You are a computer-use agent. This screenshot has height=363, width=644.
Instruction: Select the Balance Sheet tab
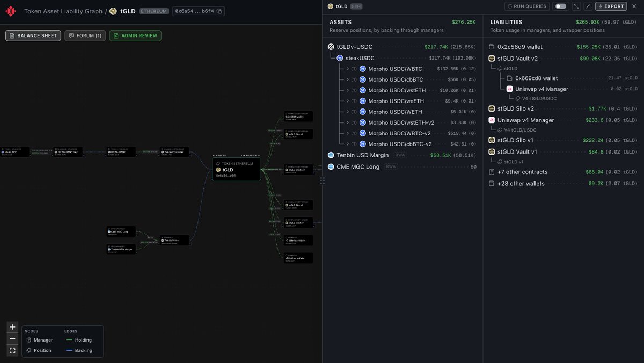(33, 35)
